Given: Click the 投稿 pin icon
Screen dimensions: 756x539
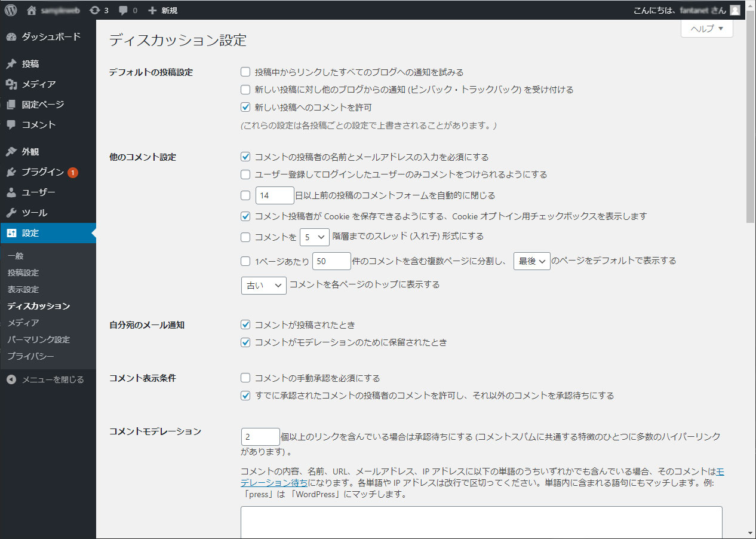Looking at the screenshot, I should pyautogui.click(x=11, y=64).
